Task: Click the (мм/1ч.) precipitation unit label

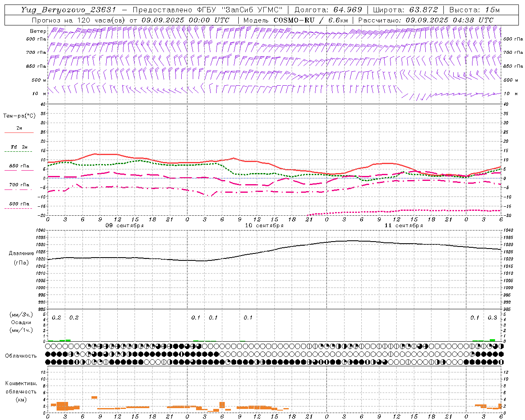Action: tap(21, 330)
